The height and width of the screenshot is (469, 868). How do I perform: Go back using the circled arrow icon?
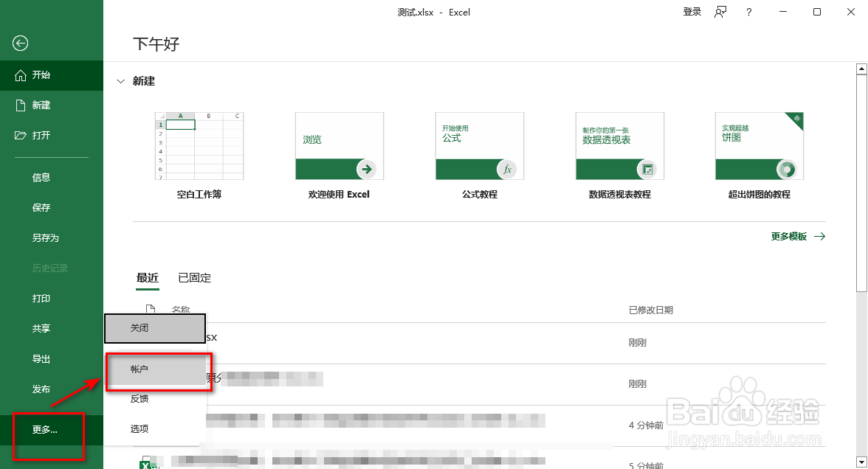tap(21, 43)
